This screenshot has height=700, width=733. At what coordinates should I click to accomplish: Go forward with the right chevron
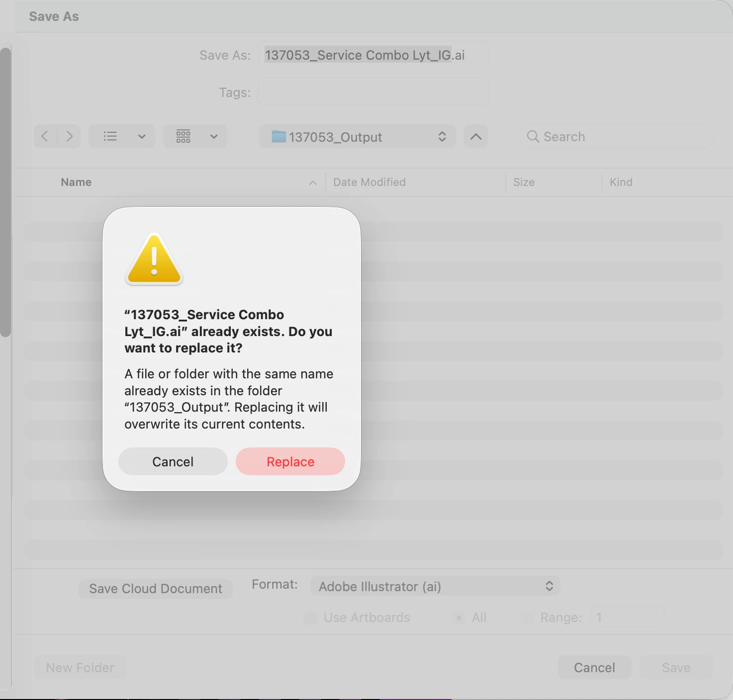pos(69,136)
